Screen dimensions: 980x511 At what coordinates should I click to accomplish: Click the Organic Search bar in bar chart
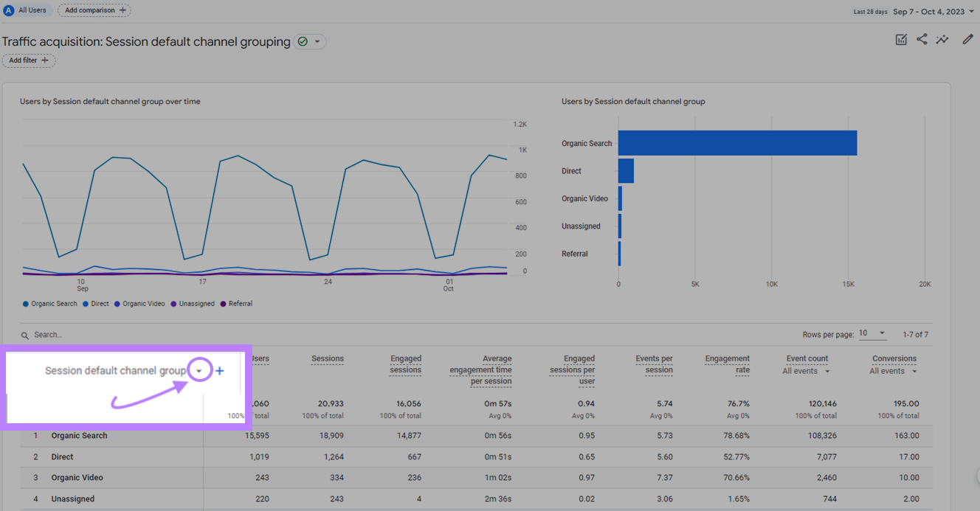pyautogui.click(x=736, y=143)
